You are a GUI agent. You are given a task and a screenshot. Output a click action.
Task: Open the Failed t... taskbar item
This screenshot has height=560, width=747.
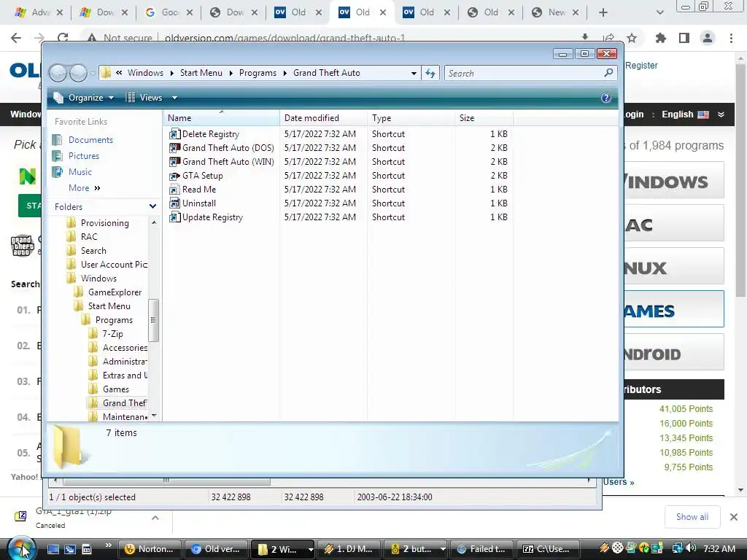click(x=481, y=549)
